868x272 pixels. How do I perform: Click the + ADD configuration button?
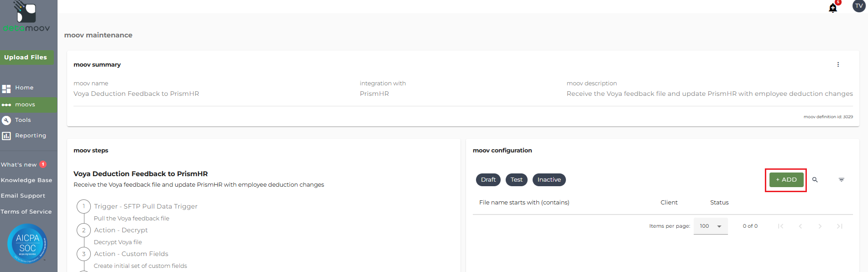[786, 180]
